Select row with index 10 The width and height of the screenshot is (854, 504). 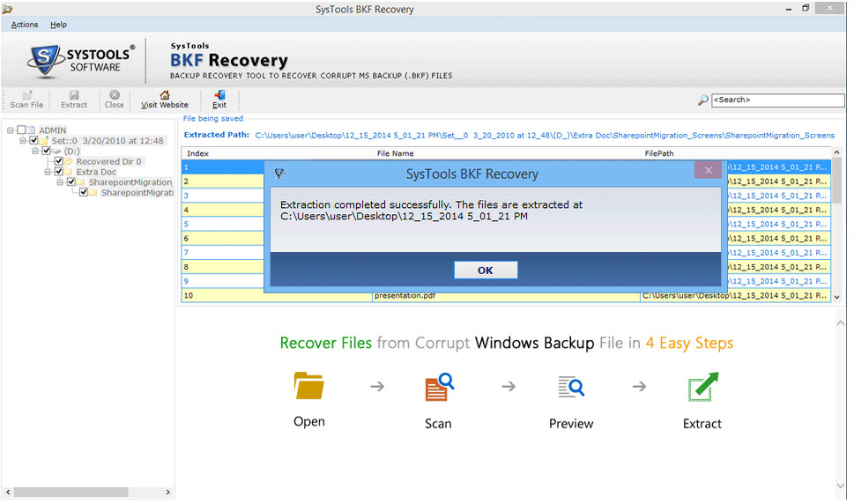pyautogui.click(x=506, y=295)
